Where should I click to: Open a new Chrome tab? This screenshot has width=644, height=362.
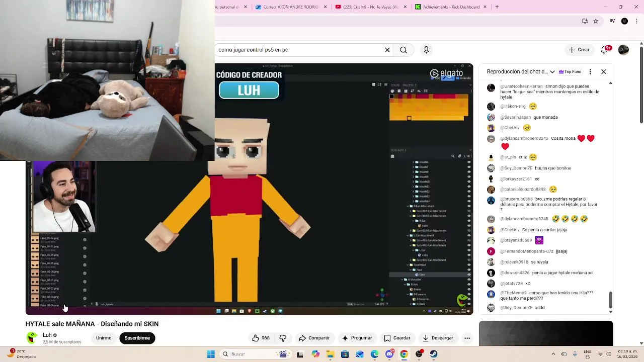[x=497, y=7]
